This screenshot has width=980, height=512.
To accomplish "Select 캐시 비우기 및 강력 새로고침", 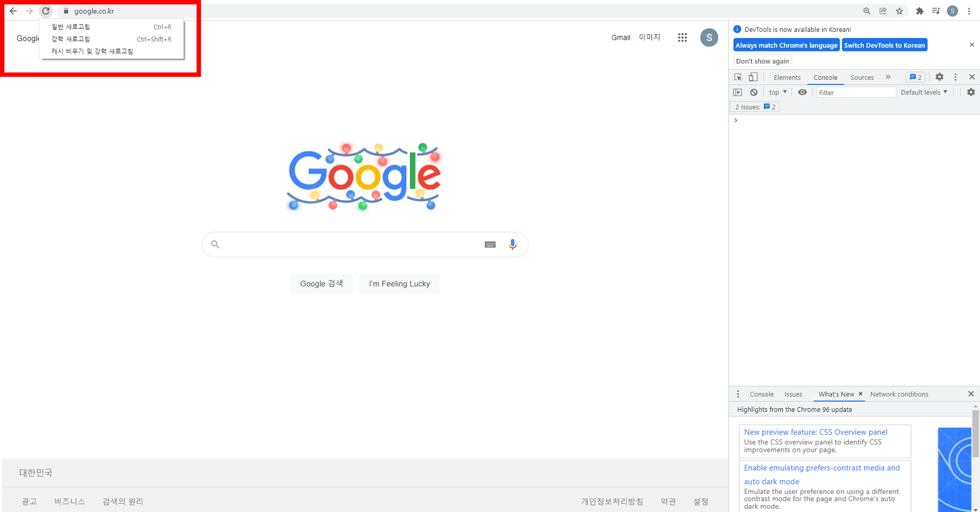I will click(111, 51).
